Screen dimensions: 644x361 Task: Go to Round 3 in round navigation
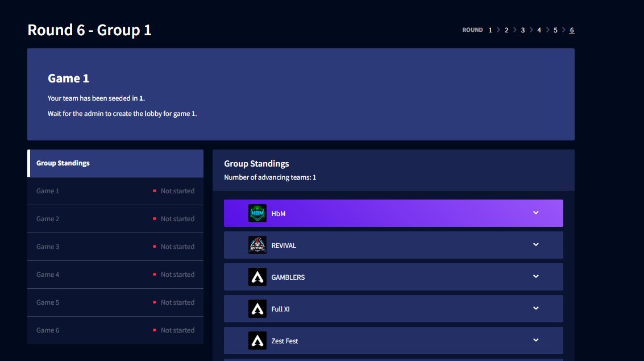tap(523, 30)
